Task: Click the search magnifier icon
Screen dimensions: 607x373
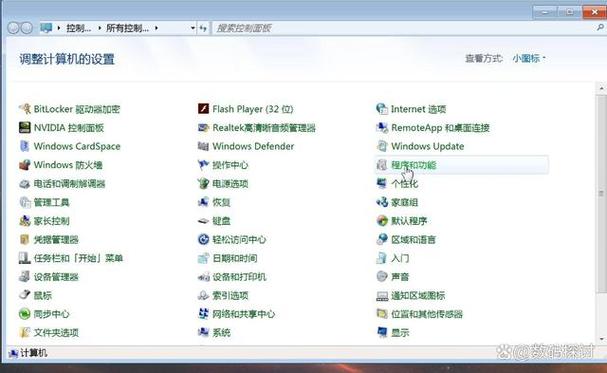Action: pos(600,27)
